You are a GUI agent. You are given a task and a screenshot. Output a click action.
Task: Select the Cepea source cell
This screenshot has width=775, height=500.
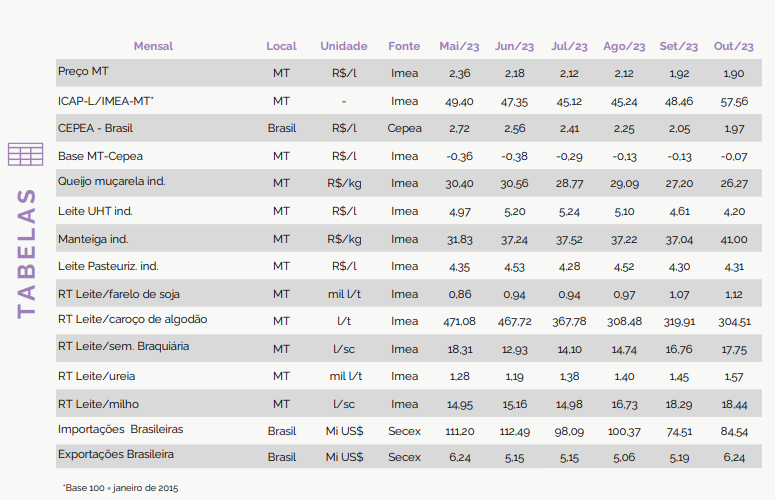(x=404, y=128)
